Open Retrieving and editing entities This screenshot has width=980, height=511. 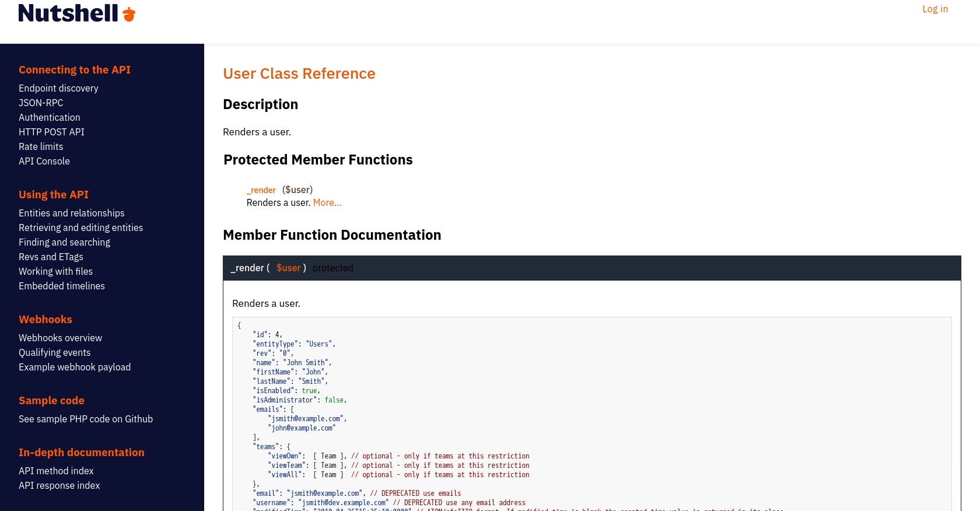point(80,228)
